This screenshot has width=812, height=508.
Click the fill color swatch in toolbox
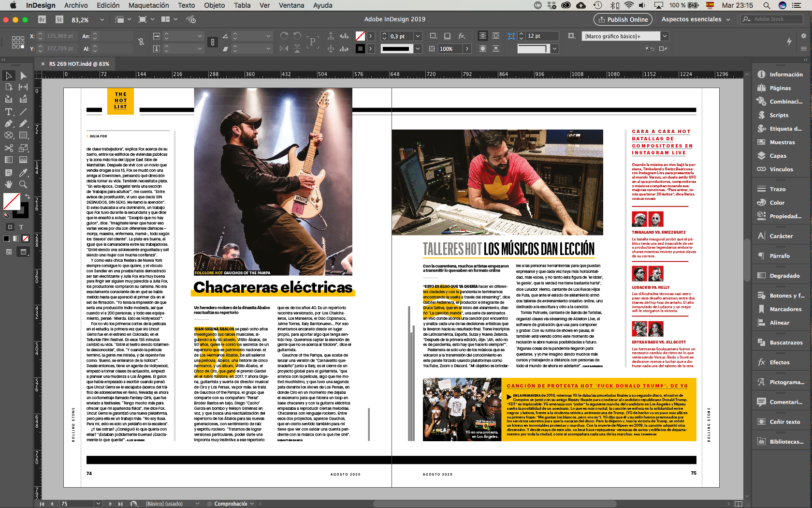tap(12, 201)
